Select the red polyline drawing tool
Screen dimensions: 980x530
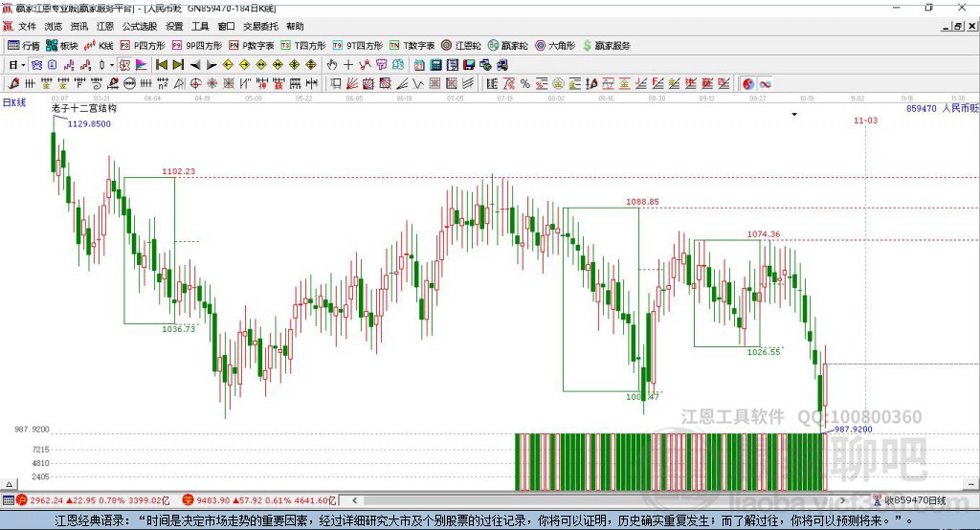coord(365,65)
